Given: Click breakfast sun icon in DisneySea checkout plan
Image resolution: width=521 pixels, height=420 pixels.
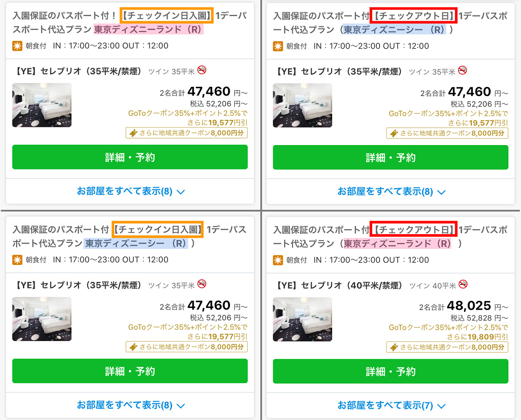Looking at the screenshot, I should [x=278, y=46].
